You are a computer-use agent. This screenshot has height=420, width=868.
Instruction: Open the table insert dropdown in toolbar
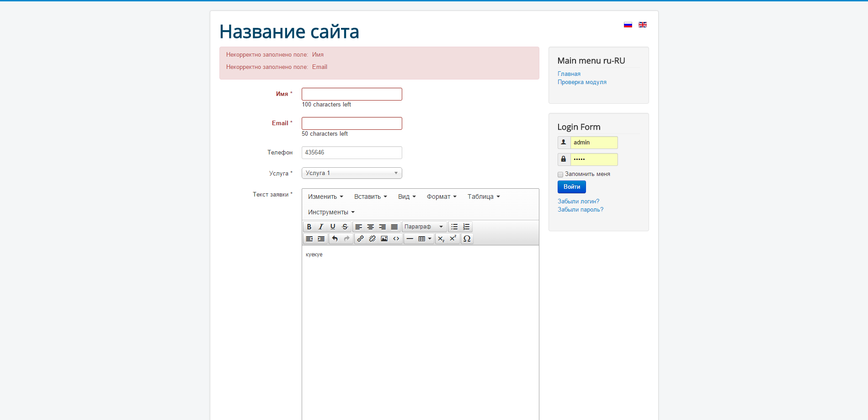425,239
